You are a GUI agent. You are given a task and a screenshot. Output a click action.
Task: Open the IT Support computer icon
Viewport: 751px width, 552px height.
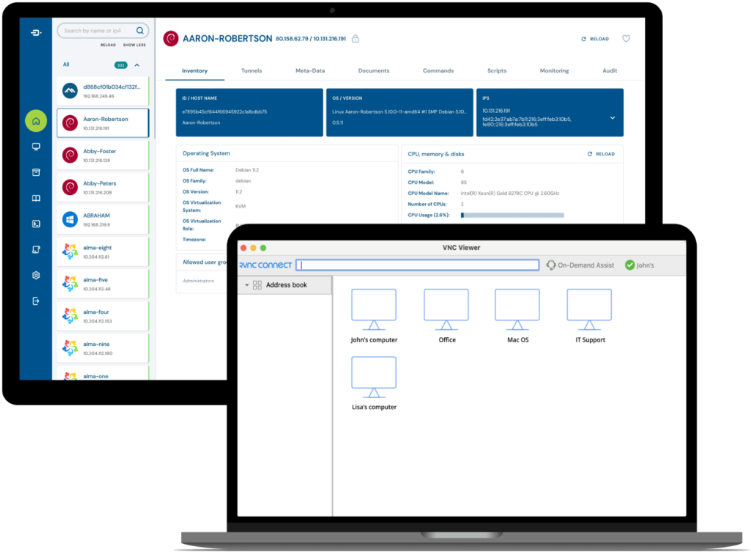pyautogui.click(x=589, y=310)
